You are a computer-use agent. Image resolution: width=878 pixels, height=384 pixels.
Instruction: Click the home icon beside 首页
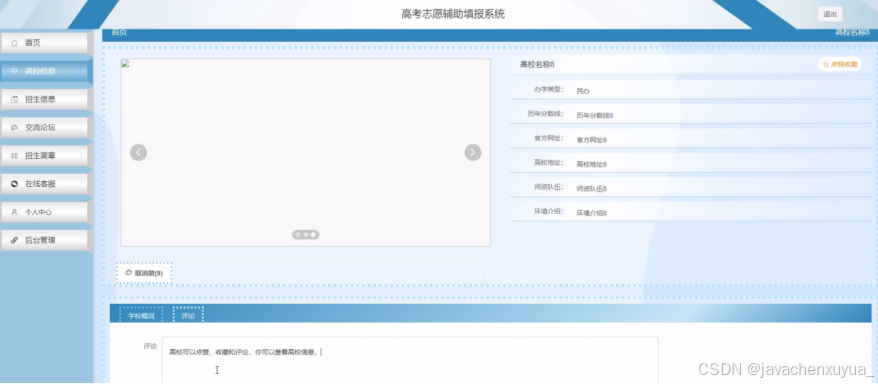click(15, 43)
